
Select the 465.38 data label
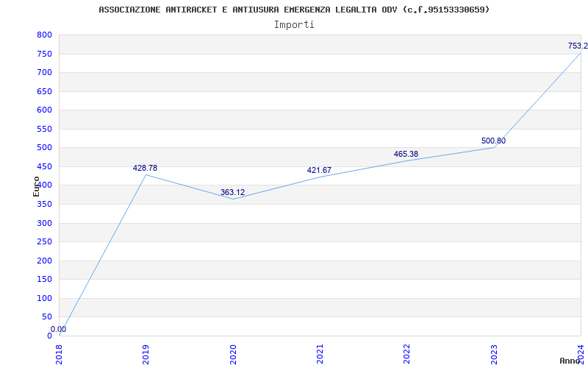pos(406,155)
